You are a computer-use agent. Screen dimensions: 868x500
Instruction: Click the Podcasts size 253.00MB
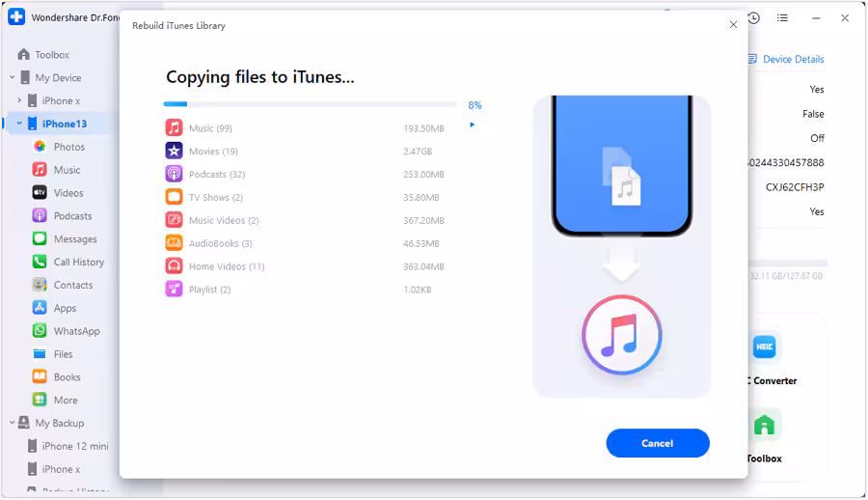(x=423, y=175)
